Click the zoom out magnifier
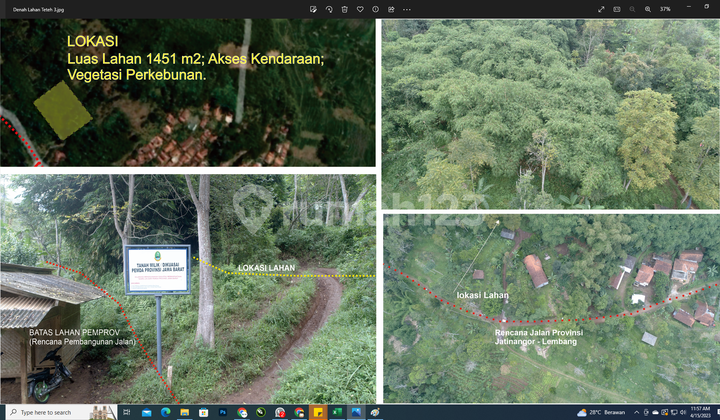 [x=632, y=9]
